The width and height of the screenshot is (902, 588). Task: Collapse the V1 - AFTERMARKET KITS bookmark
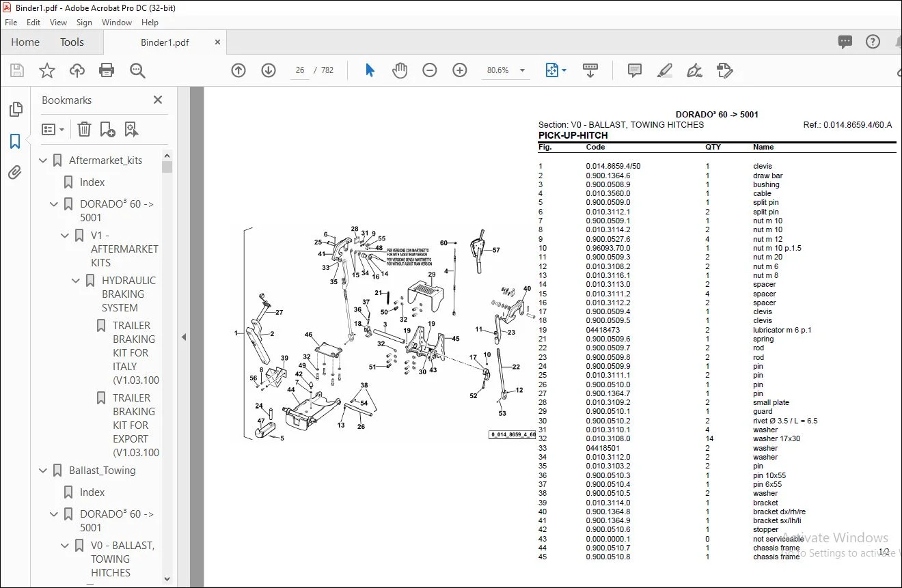65,236
